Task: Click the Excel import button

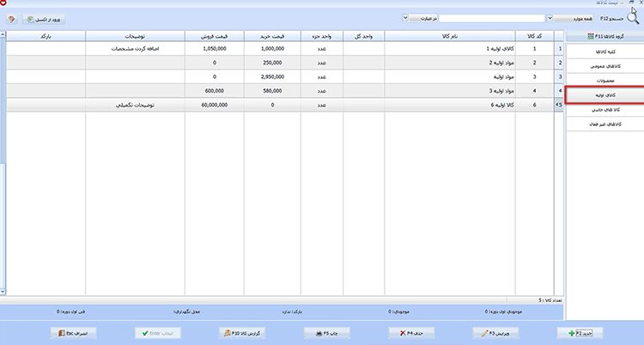Action: click(44, 19)
